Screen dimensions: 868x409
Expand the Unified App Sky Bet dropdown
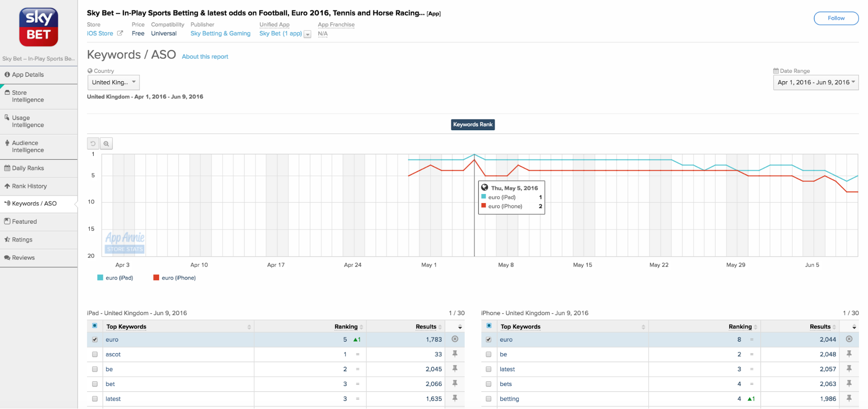tap(307, 34)
